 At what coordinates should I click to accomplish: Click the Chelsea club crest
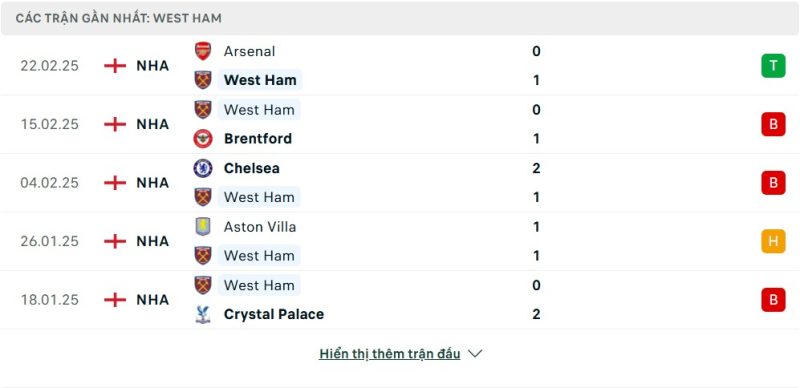(203, 168)
